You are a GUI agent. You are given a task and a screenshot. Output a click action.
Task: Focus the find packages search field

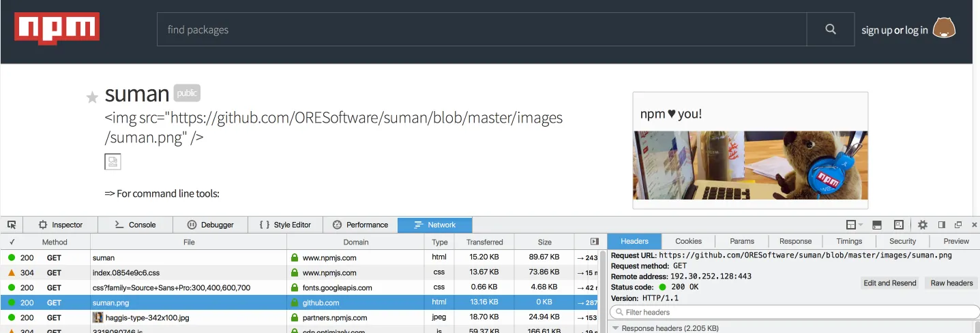[x=481, y=29]
